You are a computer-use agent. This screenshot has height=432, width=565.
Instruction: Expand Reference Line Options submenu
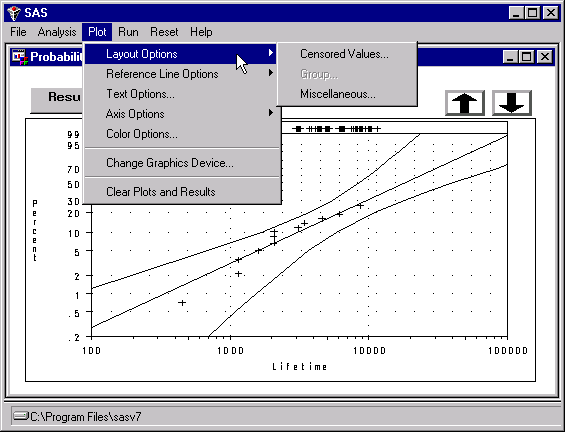181,74
